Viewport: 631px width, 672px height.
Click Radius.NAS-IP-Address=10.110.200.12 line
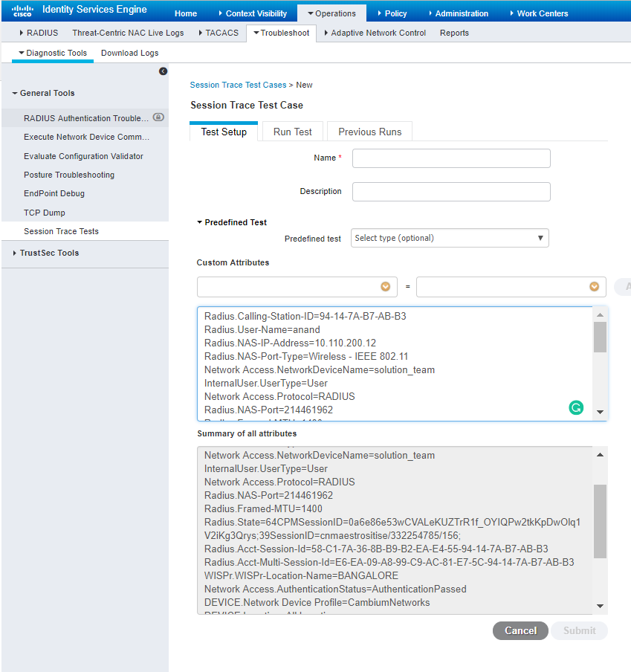click(x=290, y=343)
